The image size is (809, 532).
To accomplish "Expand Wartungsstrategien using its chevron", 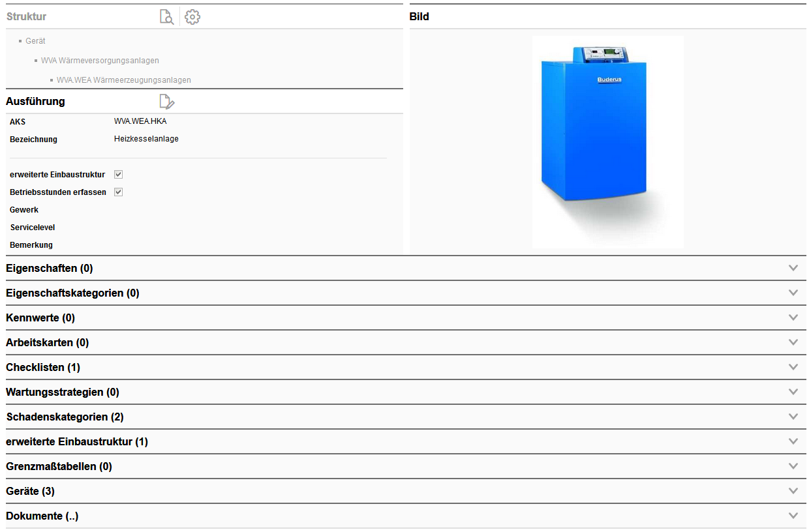I will coord(793,392).
